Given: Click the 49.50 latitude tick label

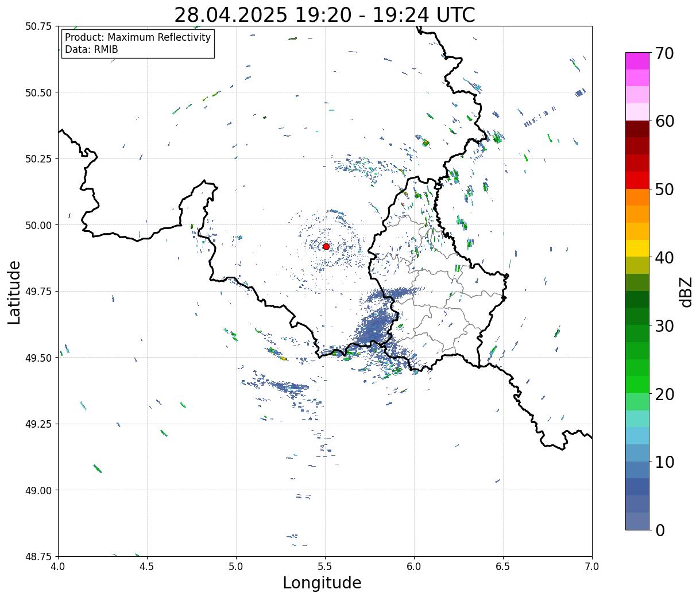Looking at the screenshot, I should click(38, 358).
